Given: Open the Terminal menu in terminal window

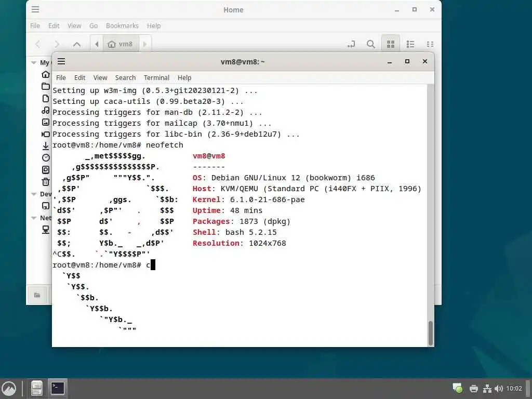Looking at the screenshot, I should pyautogui.click(x=156, y=78).
